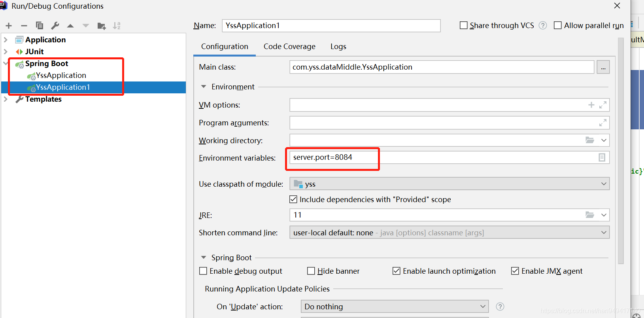Viewport: 644px width, 318px height.
Task: Open Use classpath of module dropdown
Action: (604, 184)
